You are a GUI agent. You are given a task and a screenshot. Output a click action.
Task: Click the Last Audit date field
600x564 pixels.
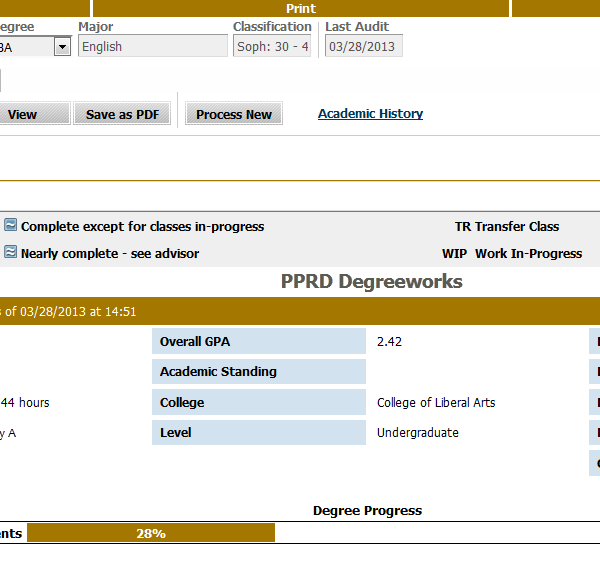click(x=363, y=46)
